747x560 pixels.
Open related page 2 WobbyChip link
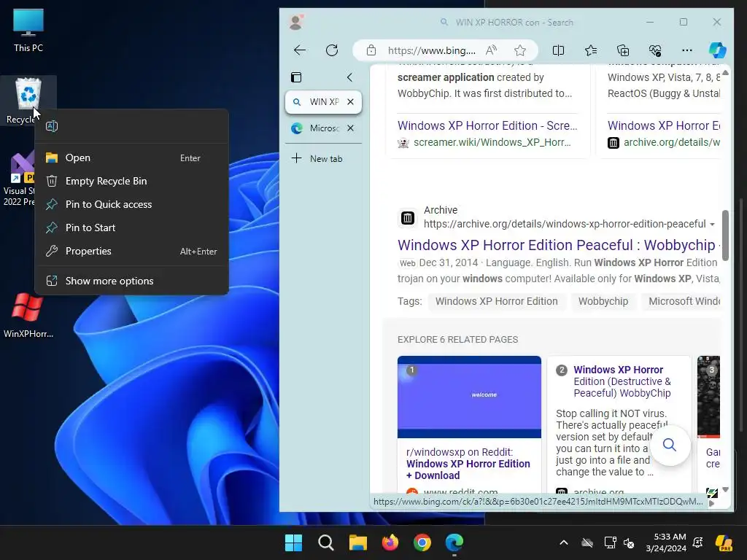coord(622,381)
